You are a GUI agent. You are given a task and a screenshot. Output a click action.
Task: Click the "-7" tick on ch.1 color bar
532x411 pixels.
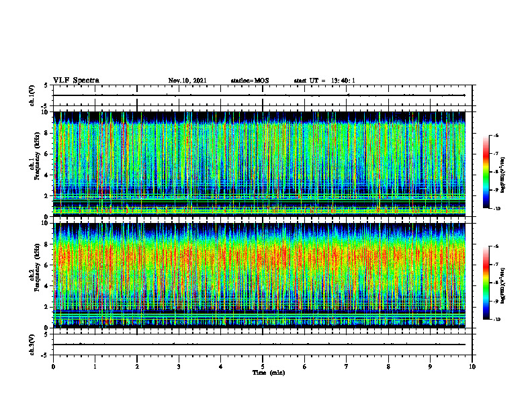pyautogui.click(x=496, y=154)
